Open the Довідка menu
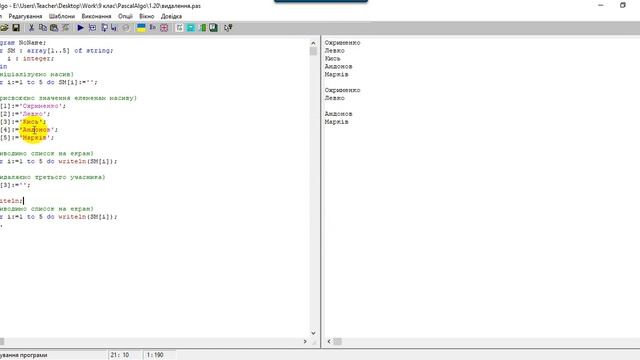640x360 pixels. tap(171, 16)
